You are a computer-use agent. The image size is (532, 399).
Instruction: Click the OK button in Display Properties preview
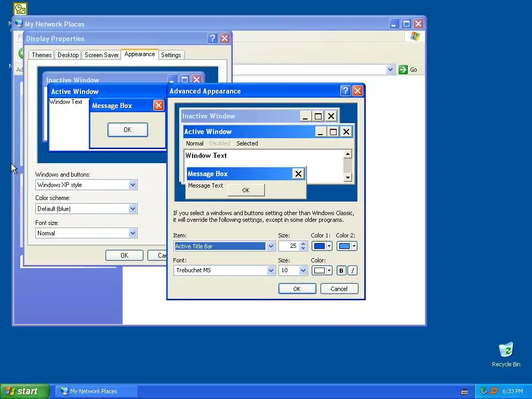[x=128, y=129]
